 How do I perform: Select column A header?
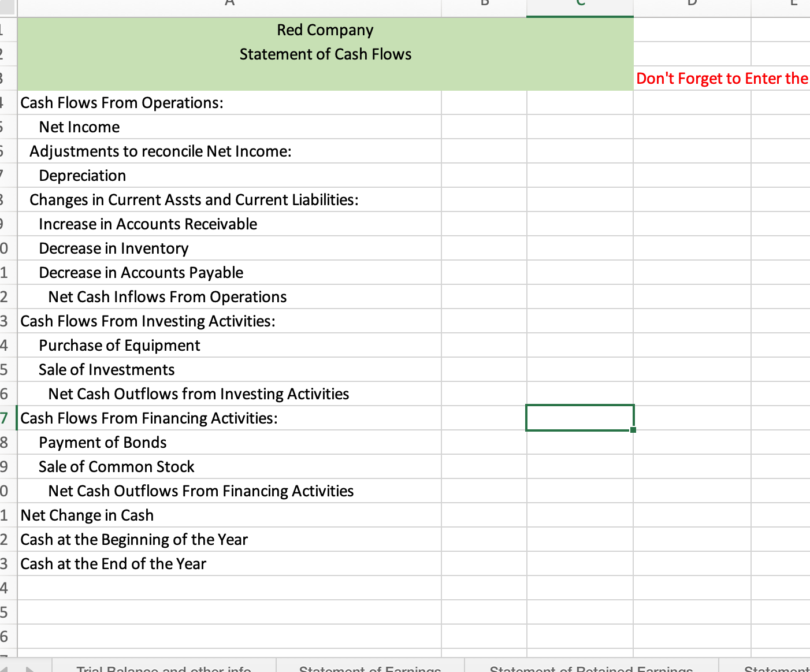[x=229, y=5]
